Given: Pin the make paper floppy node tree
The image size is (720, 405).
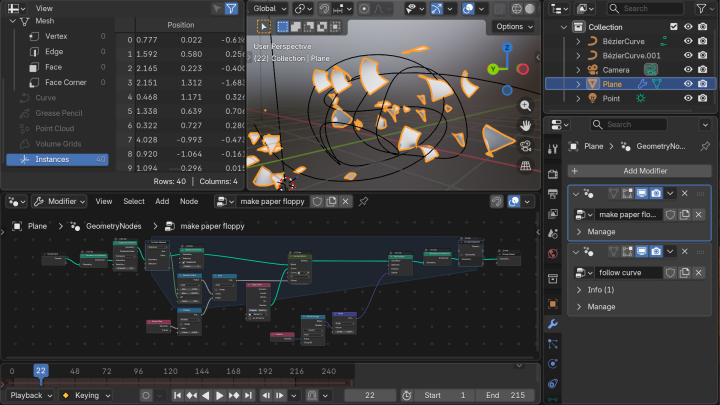Looking at the screenshot, I should tap(362, 201).
